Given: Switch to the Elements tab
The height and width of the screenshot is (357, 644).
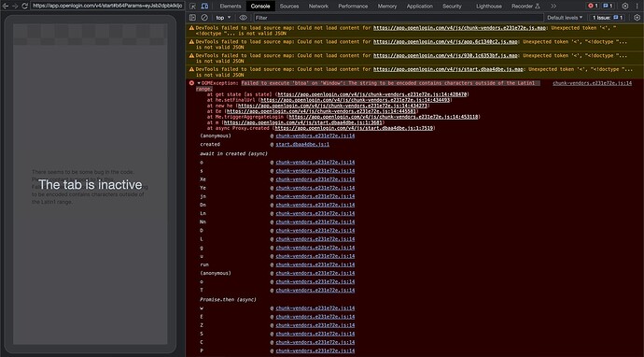Looking at the screenshot, I should (231, 7).
